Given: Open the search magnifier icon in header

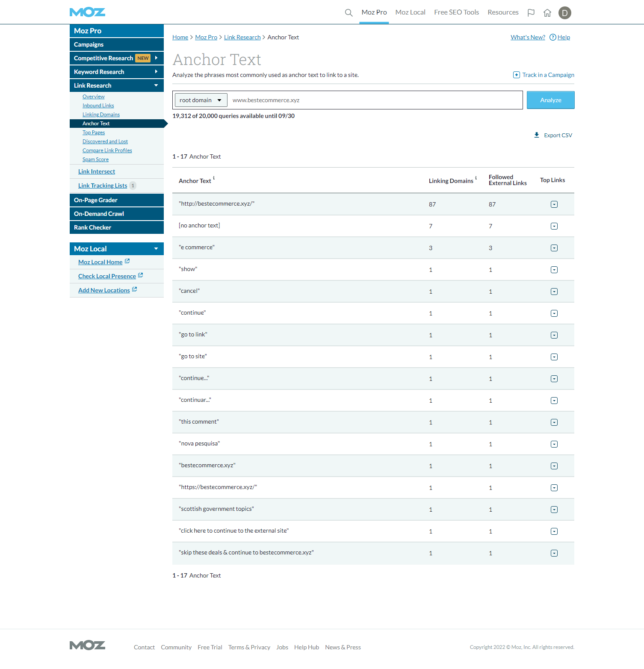Looking at the screenshot, I should tap(349, 13).
